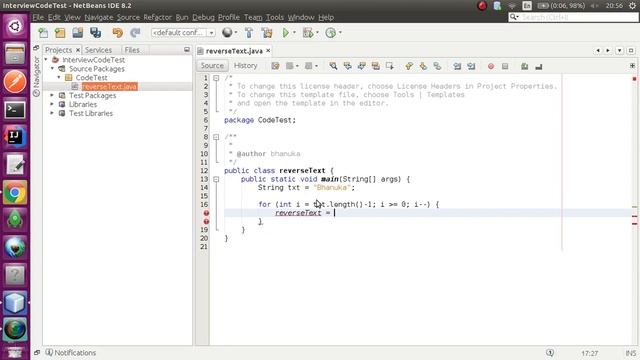Click the Build Project hammer icon
Screen dimensions: 640x360
(x=249, y=33)
